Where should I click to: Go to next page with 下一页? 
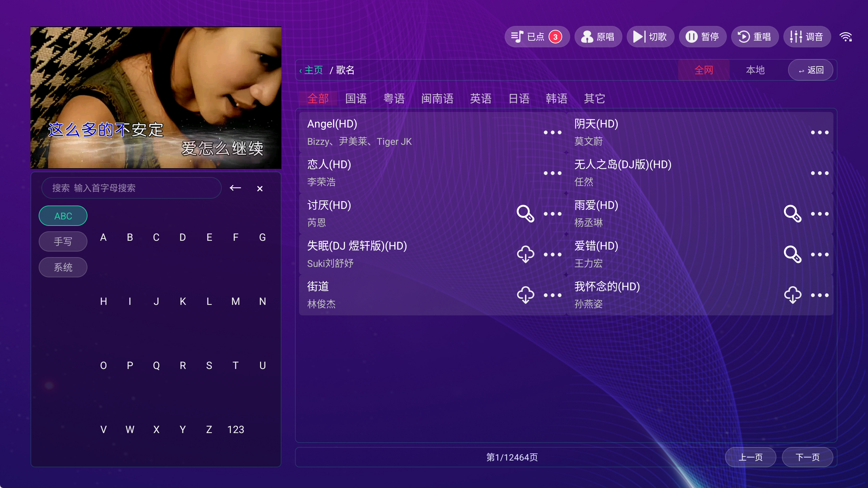[x=808, y=457]
